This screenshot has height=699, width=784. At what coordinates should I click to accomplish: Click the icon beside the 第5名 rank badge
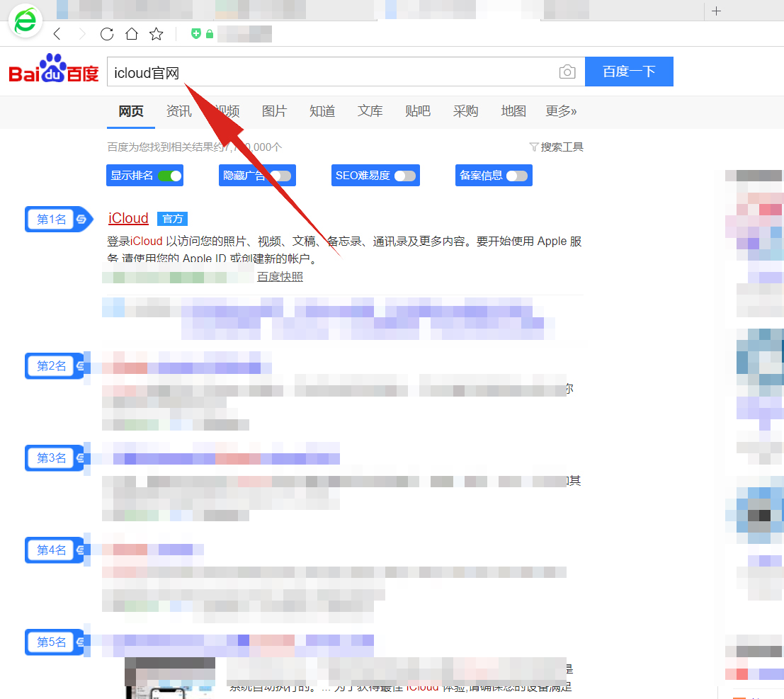coord(81,642)
